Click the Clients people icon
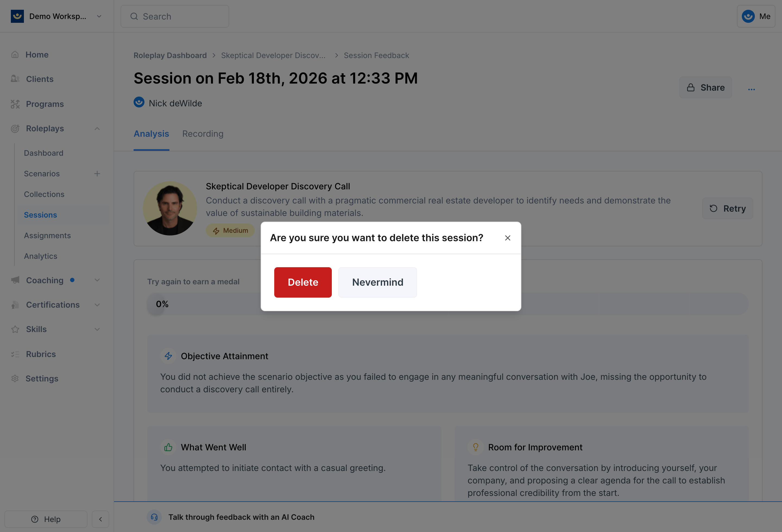782x532 pixels. (x=15, y=79)
